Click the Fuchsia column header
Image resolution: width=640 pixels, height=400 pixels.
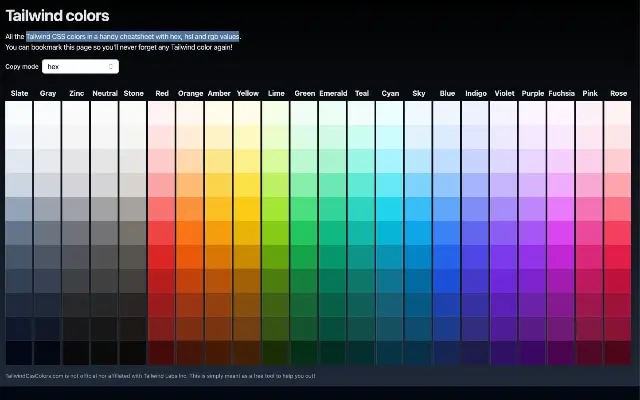point(561,93)
